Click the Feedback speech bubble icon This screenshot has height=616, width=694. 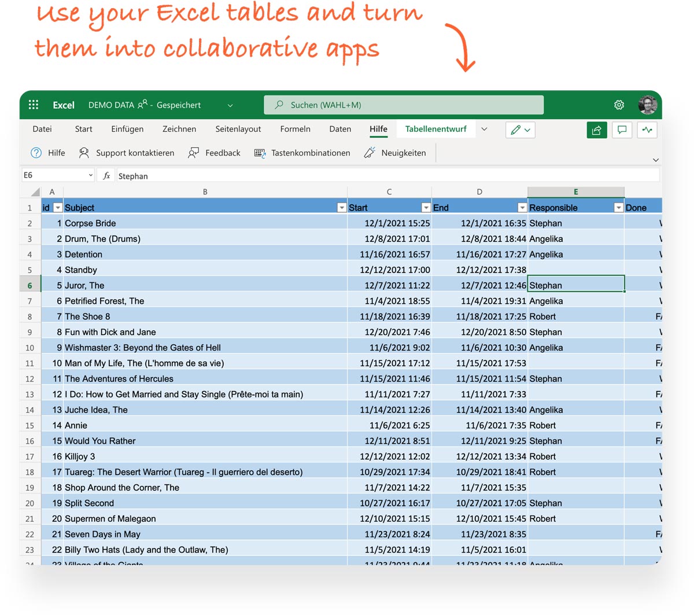(193, 153)
